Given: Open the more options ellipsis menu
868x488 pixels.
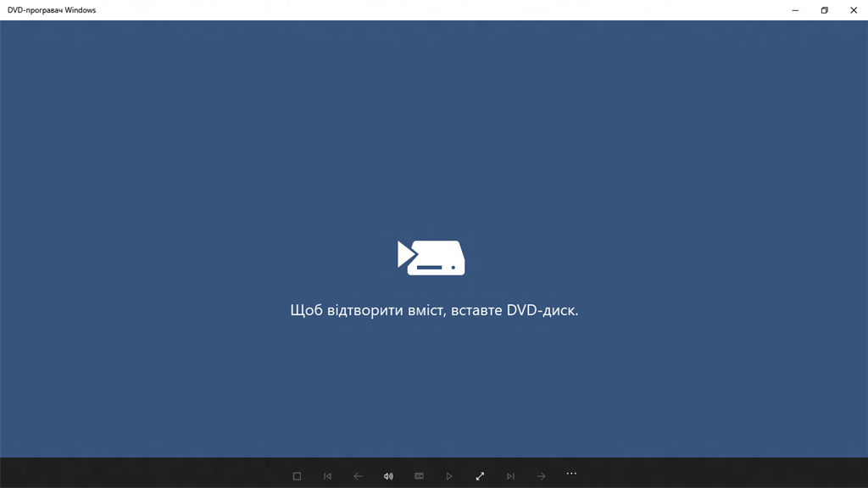Looking at the screenshot, I should pyautogui.click(x=571, y=474).
